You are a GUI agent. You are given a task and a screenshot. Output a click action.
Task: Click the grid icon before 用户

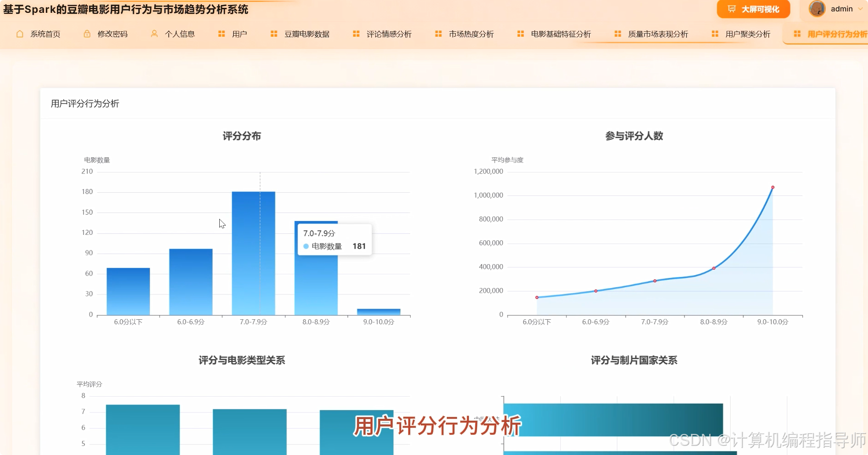coord(221,33)
